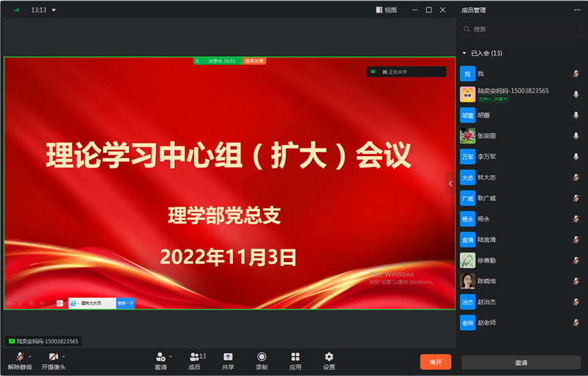Click the 搜索 member search field
588x376 pixels.
pyautogui.click(x=522, y=29)
